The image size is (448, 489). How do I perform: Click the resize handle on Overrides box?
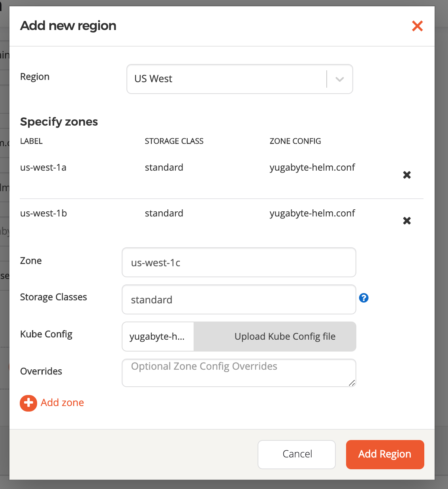[x=351, y=384]
